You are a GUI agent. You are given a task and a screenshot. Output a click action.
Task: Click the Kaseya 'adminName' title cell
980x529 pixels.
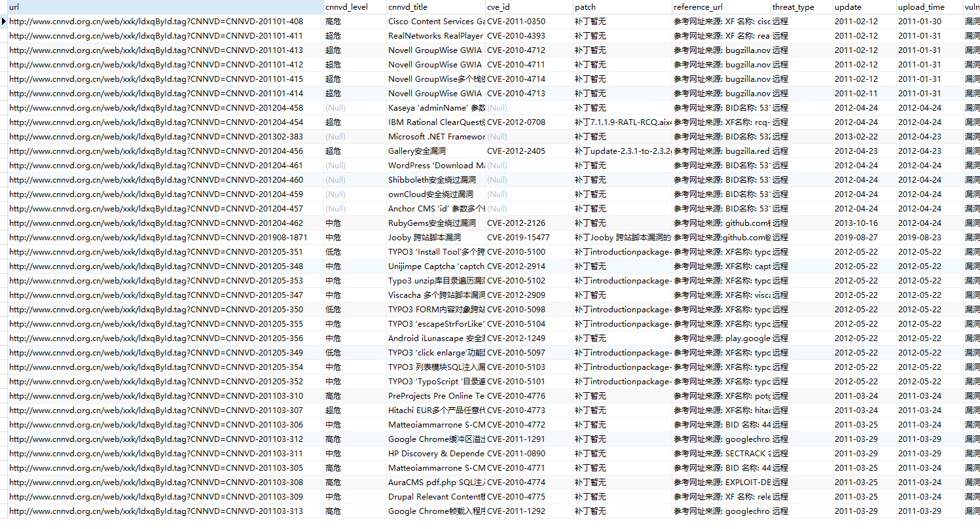pyautogui.click(x=436, y=108)
